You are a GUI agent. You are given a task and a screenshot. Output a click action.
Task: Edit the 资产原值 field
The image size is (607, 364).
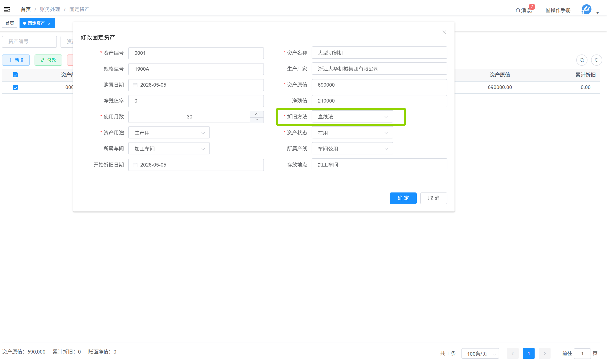379,85
